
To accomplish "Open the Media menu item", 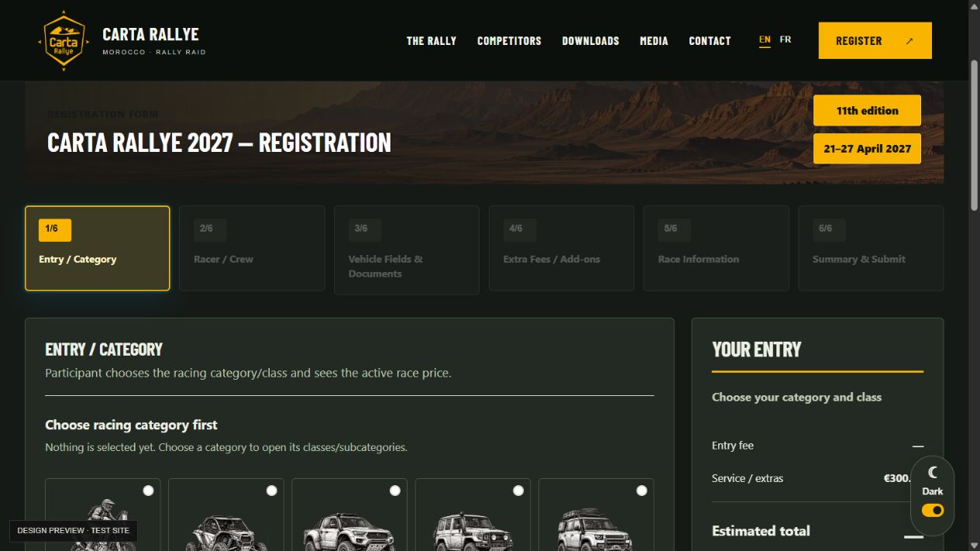I will point(654,40).
